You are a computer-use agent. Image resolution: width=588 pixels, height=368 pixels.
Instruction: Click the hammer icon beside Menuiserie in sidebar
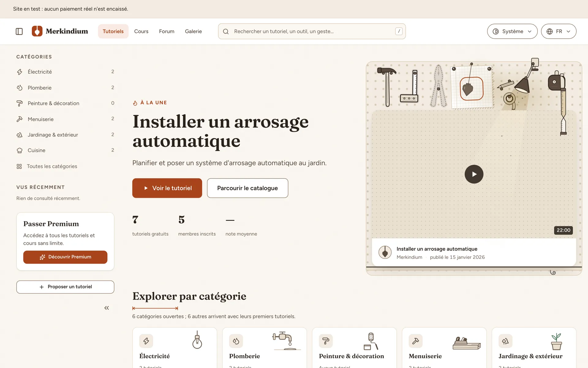(20, 119)
